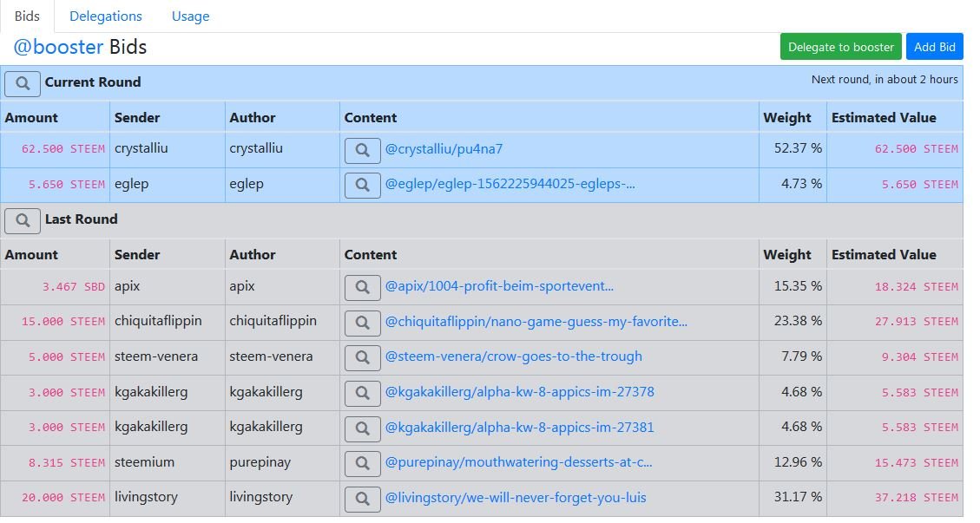Click the 7.79 % weight value
The width and height of the screenshot is (980, 523).
802,356
